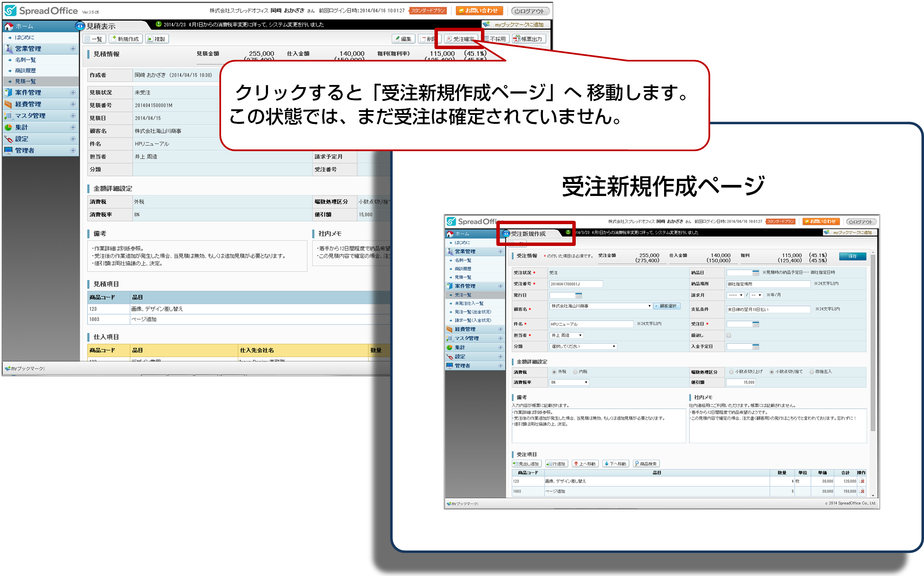924x576 pixels.
Task: Click myブックマークに追加 in 見積表示 window
Action: 516,25
